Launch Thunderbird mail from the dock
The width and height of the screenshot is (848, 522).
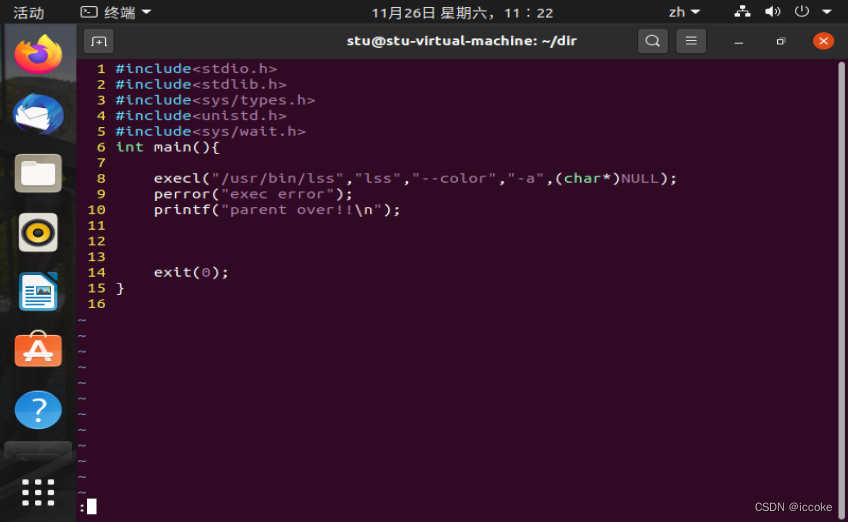point(38,114)
